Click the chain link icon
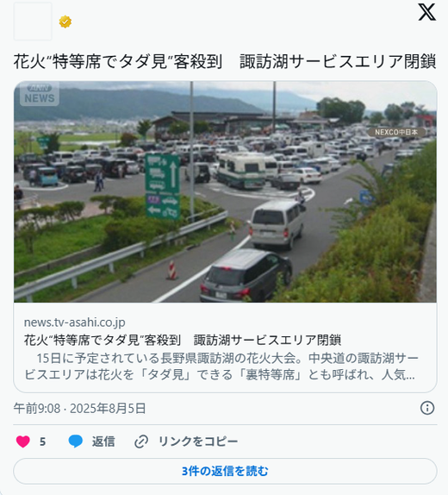Image resolution: width=448 pixels, height=495 pixels. 141,442
